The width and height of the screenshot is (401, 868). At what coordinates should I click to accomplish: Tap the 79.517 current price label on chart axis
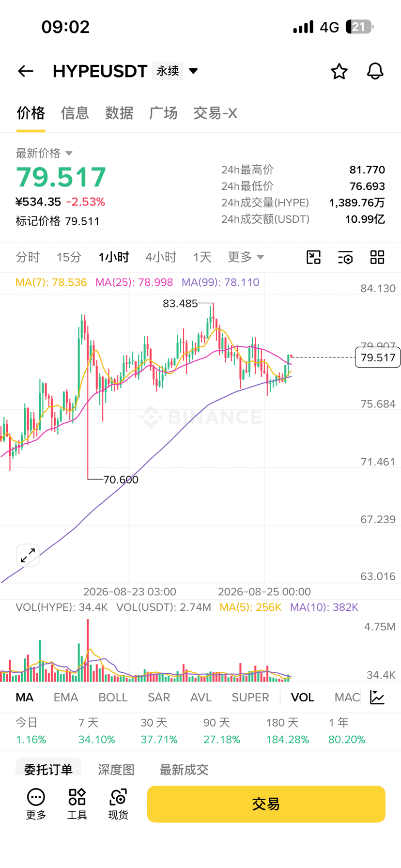click(378, 357)
